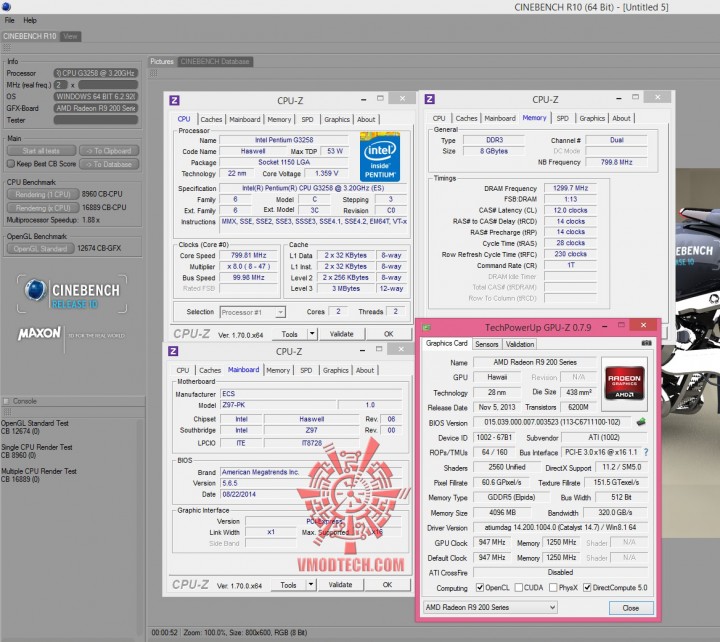Open Tools dropdown arrow in CPU-Z window with CPU tab selected
Viewport: 720px width, 642px height.
pyautogui.click(x=312, y=334)
